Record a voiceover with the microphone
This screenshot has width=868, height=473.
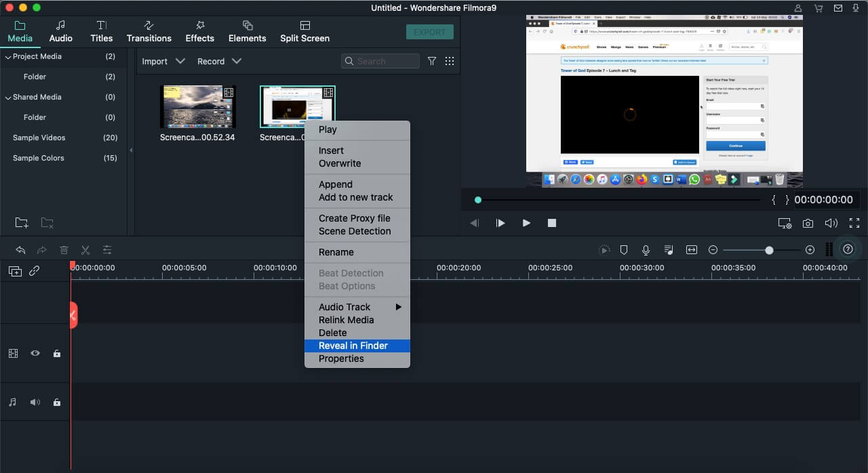[646, 250]
